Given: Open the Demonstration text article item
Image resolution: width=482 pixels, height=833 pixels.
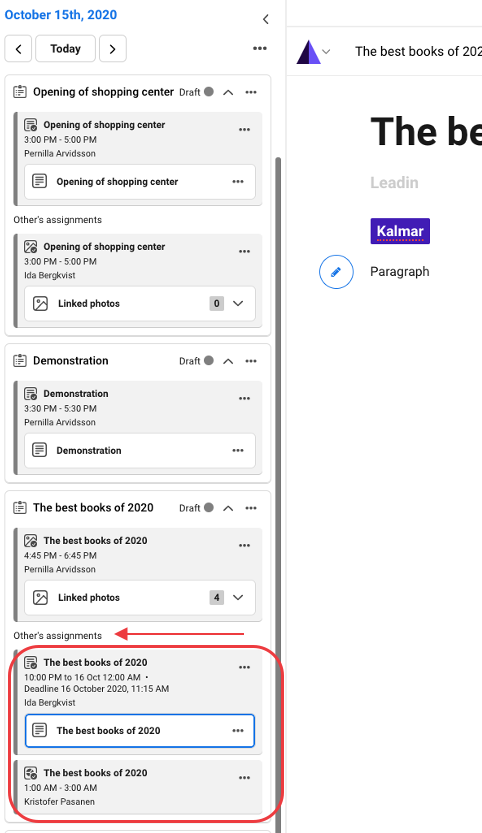Looking at the screenshot, I should tap(140, 450).
